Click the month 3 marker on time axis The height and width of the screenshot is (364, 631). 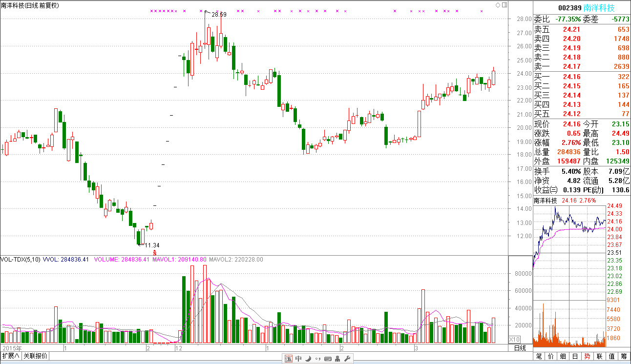[417, 348]
